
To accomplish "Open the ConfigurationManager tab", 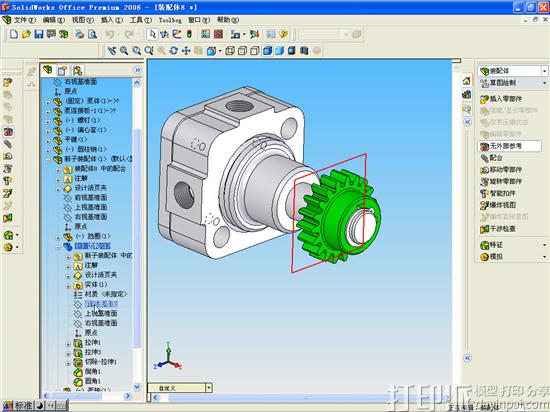I will click(78, 70).
